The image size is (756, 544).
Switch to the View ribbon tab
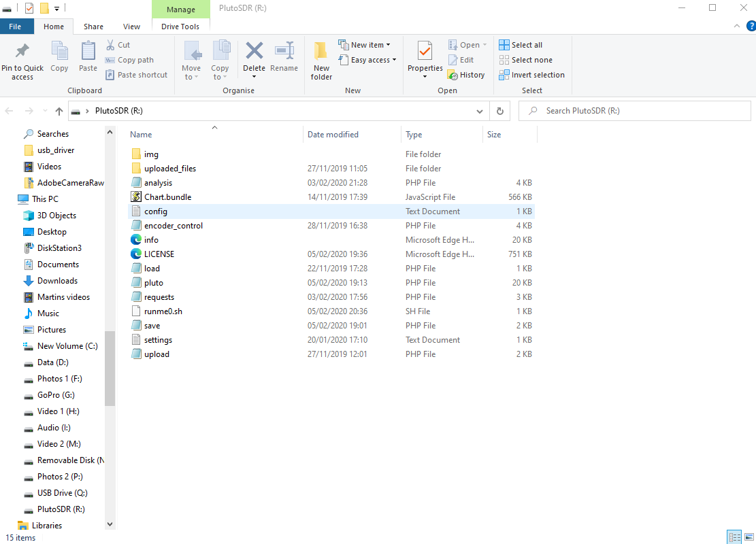tap(131, 27)
